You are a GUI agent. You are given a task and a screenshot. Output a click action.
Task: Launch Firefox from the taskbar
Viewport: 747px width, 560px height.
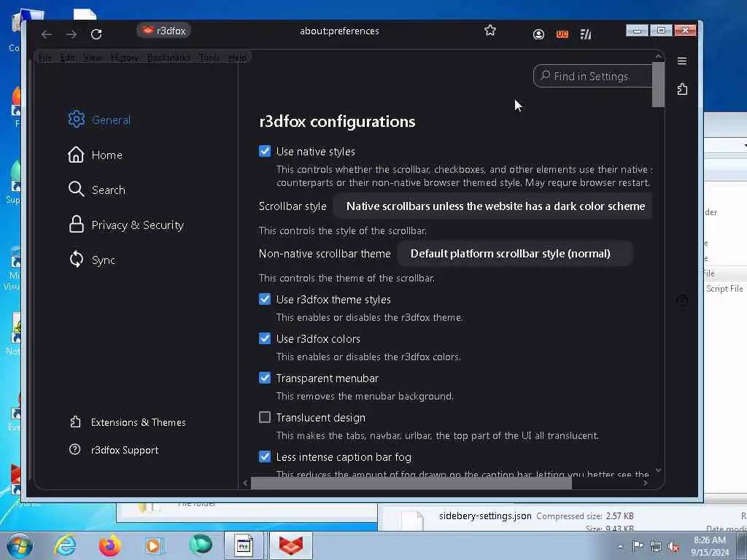click(x=109, y=545)
